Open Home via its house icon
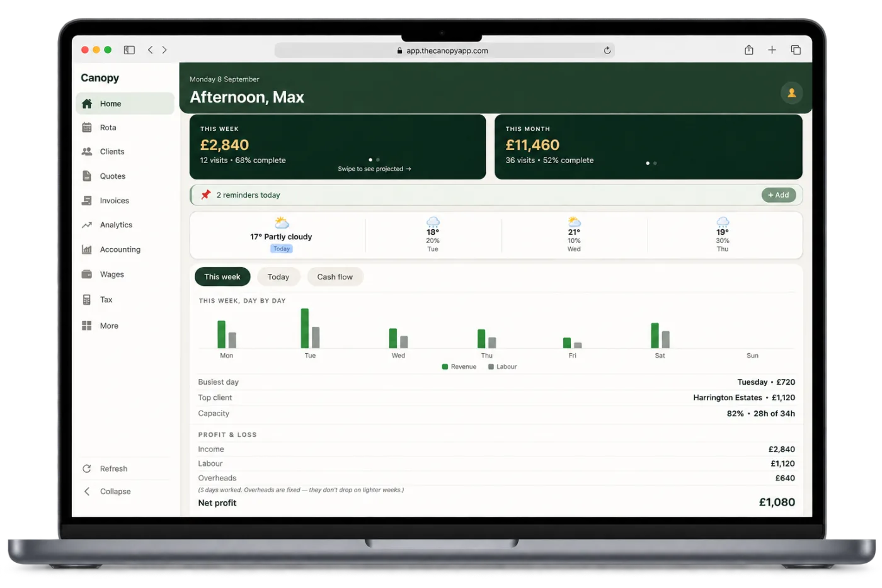Screen dimensions: 882x588 87,104
